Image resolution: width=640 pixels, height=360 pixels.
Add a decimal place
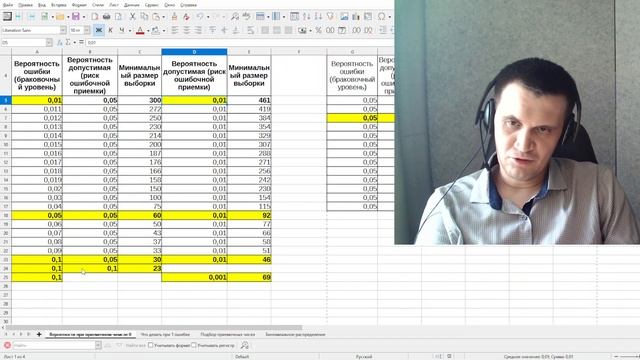356,30
